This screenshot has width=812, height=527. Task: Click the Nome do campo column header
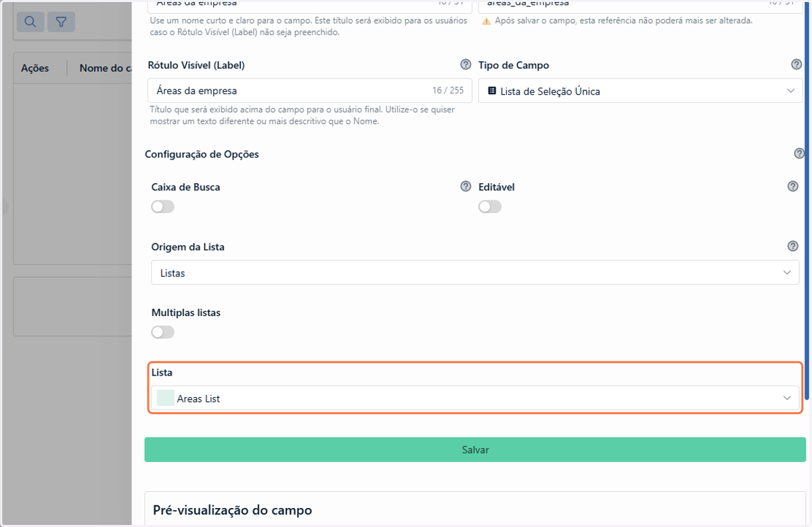click(x=105, y=68)
